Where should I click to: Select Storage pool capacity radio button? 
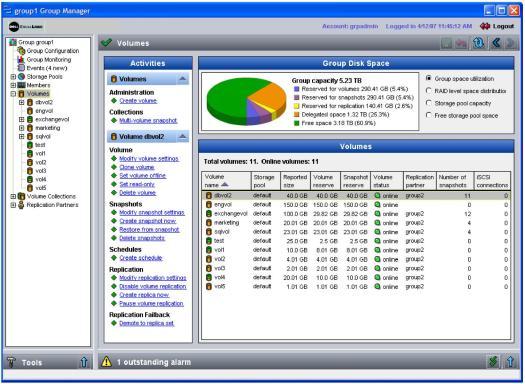(428, 103)
